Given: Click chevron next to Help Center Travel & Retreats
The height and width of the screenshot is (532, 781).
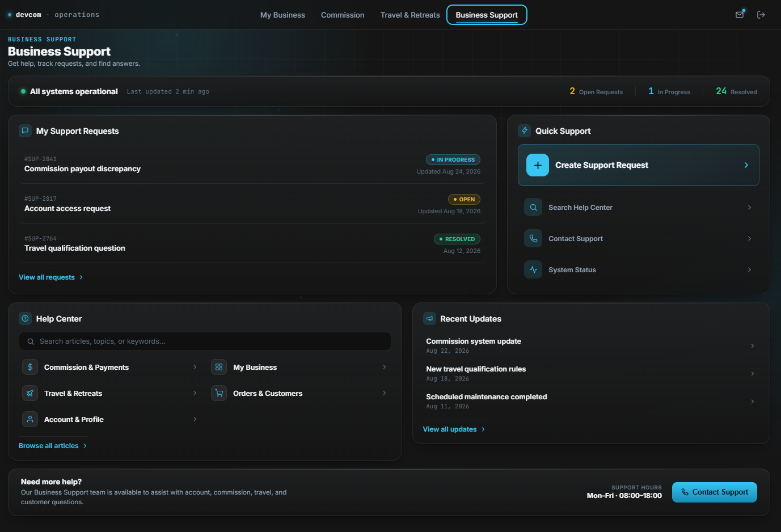Looking at the screenshot, I should 195,393.
